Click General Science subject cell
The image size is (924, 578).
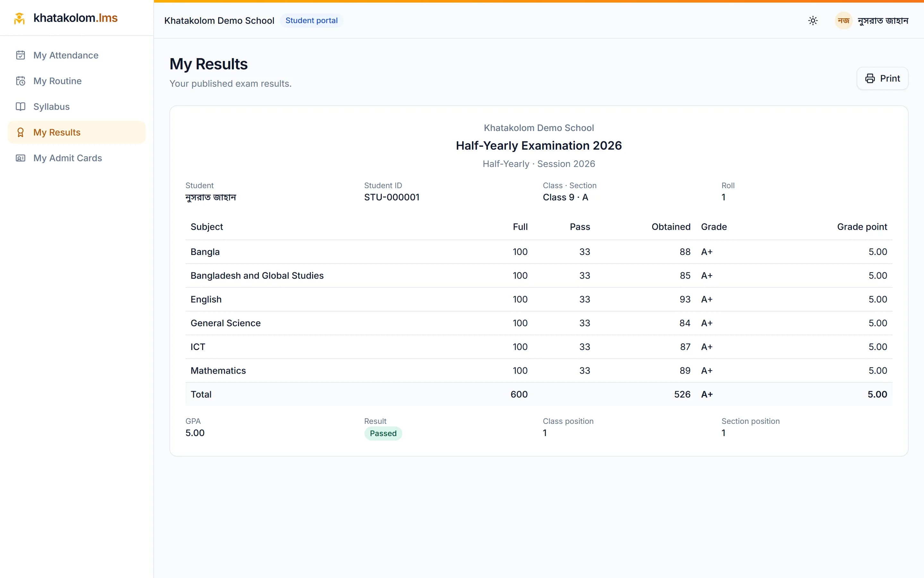tap(225, 323)
